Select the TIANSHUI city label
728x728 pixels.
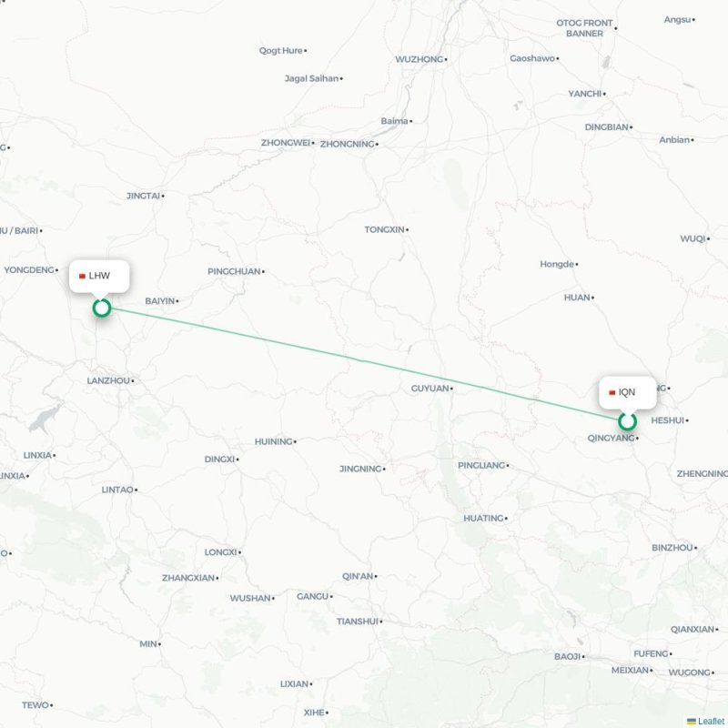358,622
